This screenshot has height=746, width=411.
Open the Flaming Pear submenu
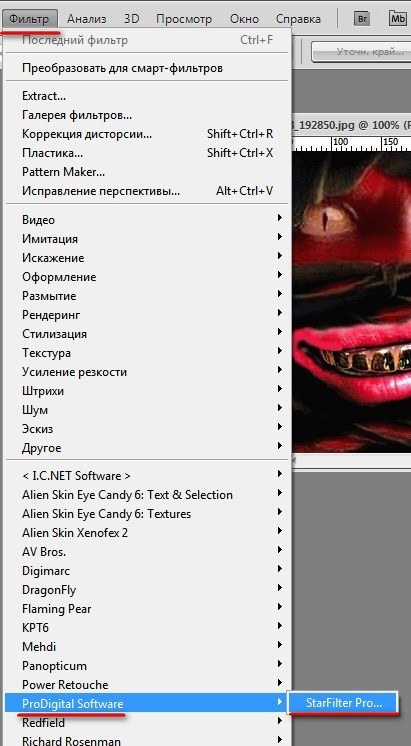pos(147,609)
